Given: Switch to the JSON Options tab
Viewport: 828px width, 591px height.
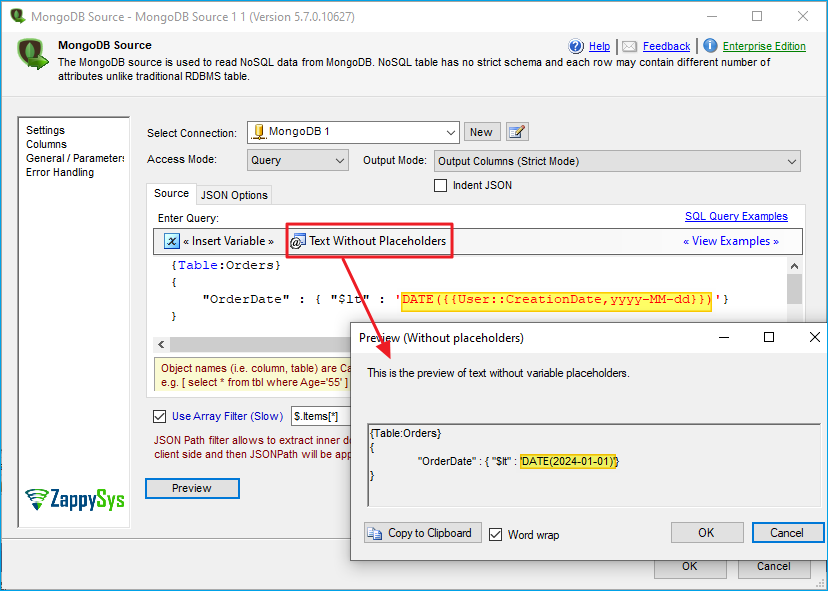Looking at the screenshot, I should (x=234, y=195).
